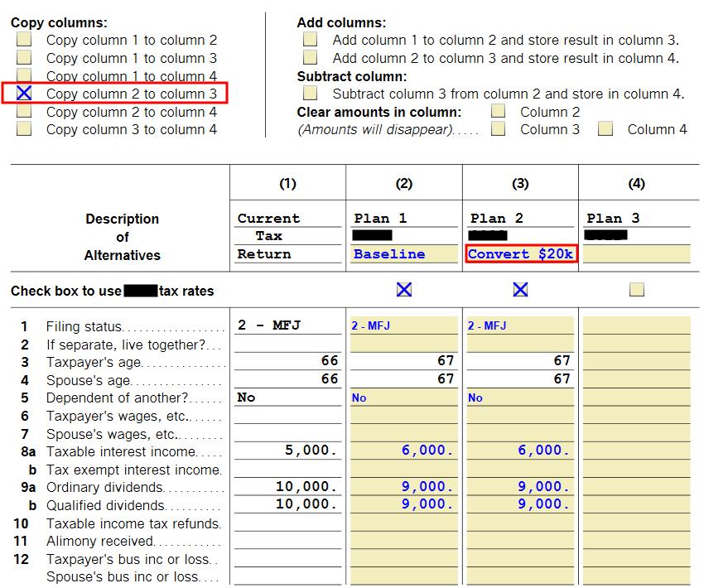Uncheck tax rates box under Plan 1
Viewport: 704px width, 588px height.
coord(403,290)
